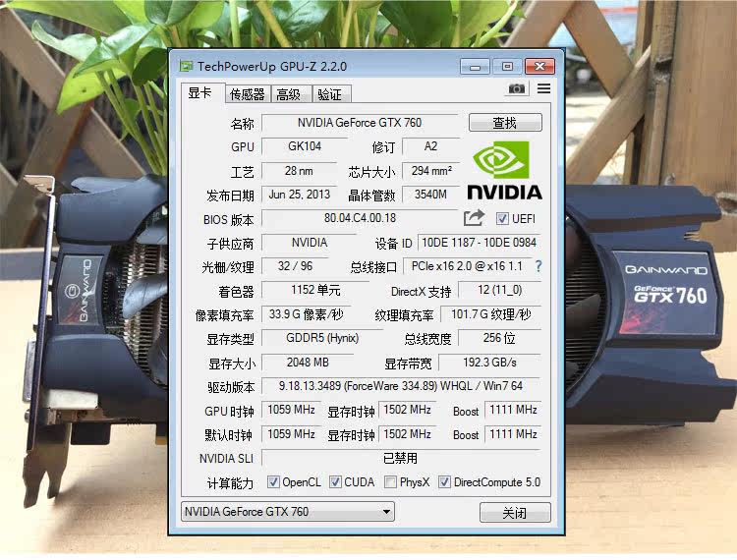Click the bus interface question mark
737x560 pixels.
pyautogui.click(x=539, y=266)
